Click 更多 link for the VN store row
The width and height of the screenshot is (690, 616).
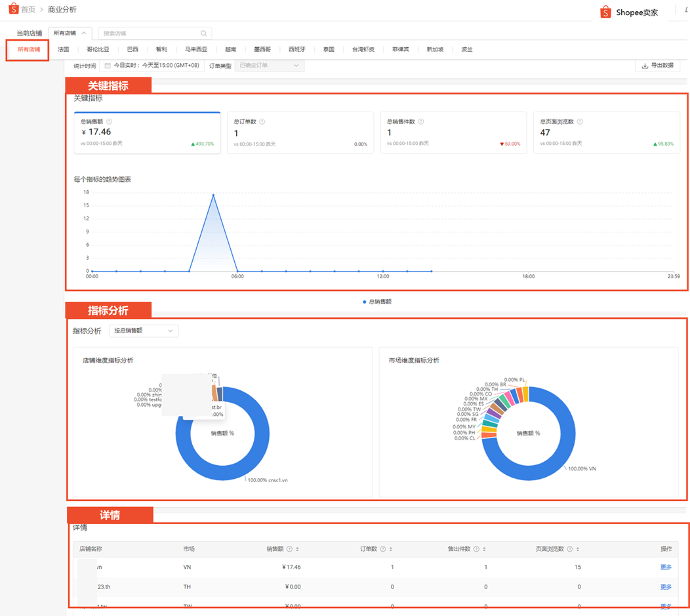[666, 567]
